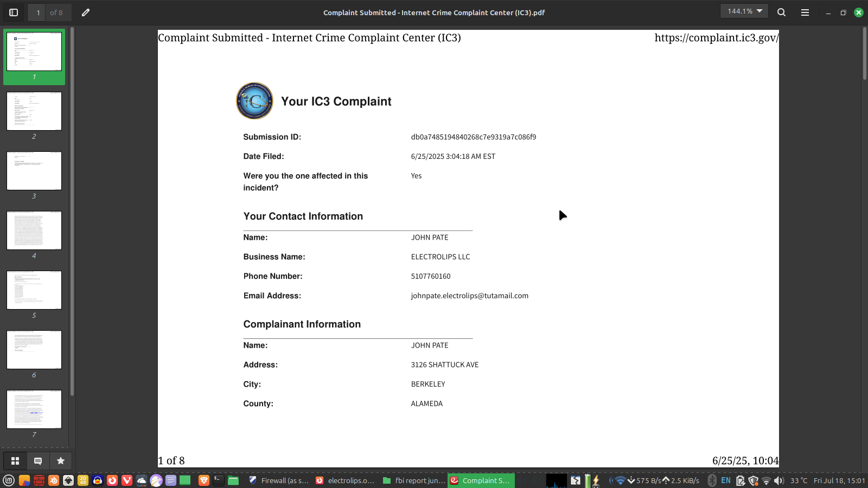Launch the terminal from the taskbar

(x=219, y=480)
